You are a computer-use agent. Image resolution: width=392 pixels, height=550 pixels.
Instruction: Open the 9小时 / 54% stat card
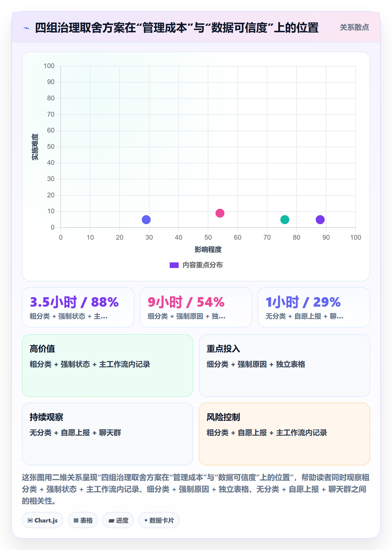click(196, 307)
